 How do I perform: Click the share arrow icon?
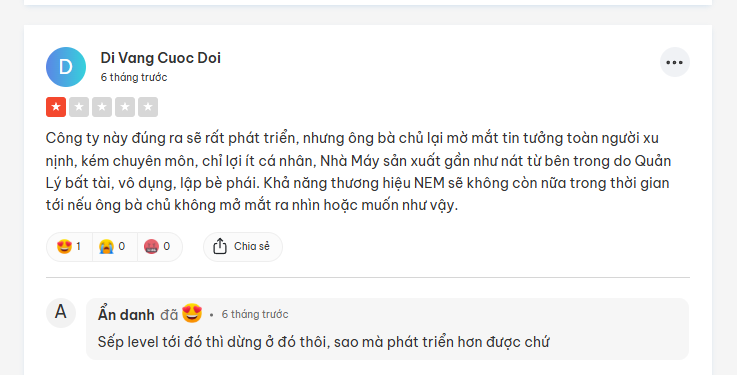pyautogui.click(x=220, y=246)
